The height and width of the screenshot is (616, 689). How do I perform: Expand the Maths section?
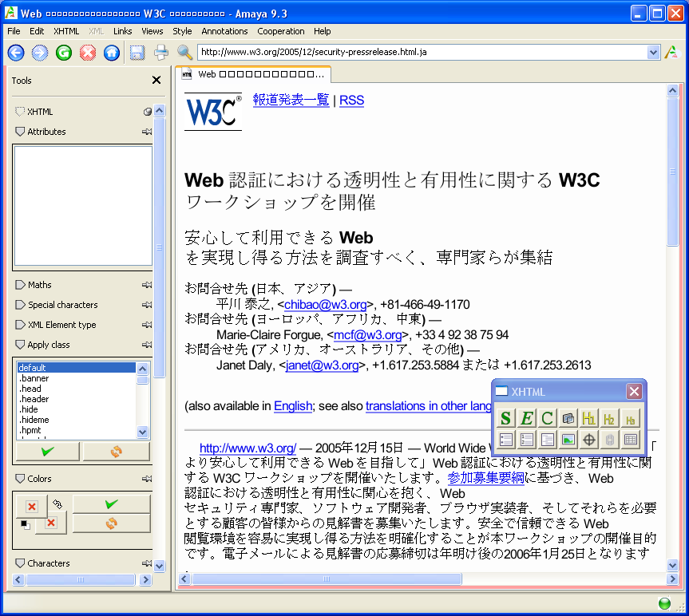click(x=20, y=285)
